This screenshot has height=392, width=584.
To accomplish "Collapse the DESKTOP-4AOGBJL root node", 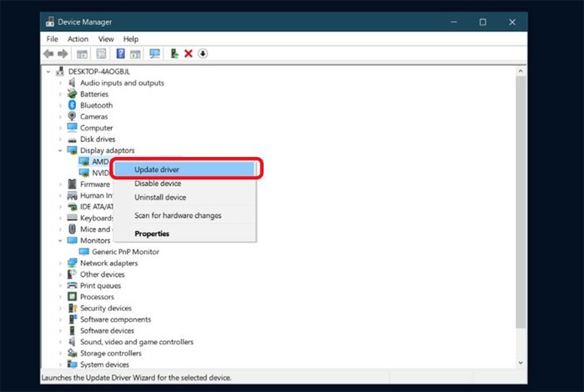I will (48, 72).
